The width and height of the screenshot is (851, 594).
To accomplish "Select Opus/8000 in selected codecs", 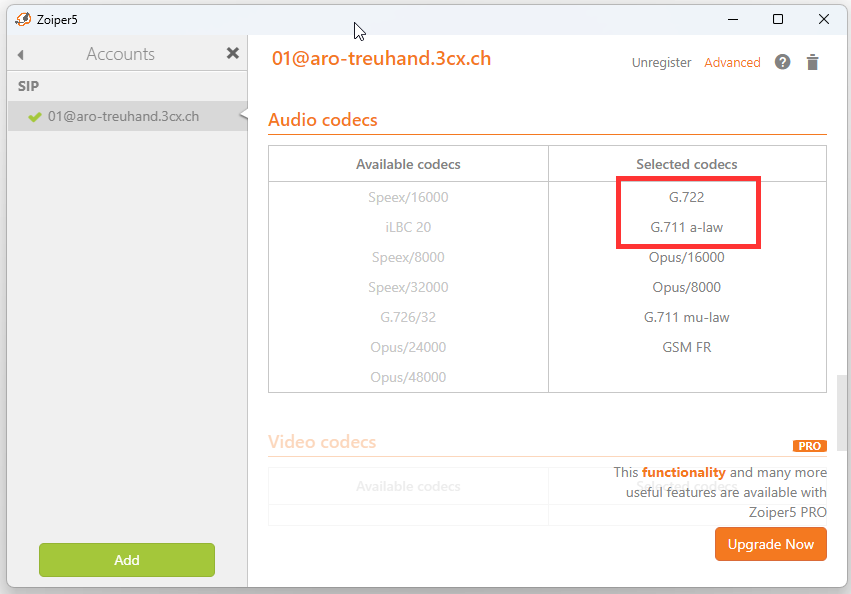I will click(687, 287).
